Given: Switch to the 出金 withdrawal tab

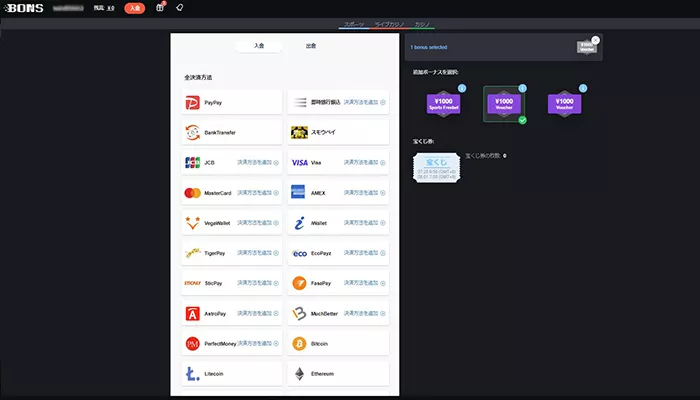Looking at the screenshot, I should tap(311, 46).
